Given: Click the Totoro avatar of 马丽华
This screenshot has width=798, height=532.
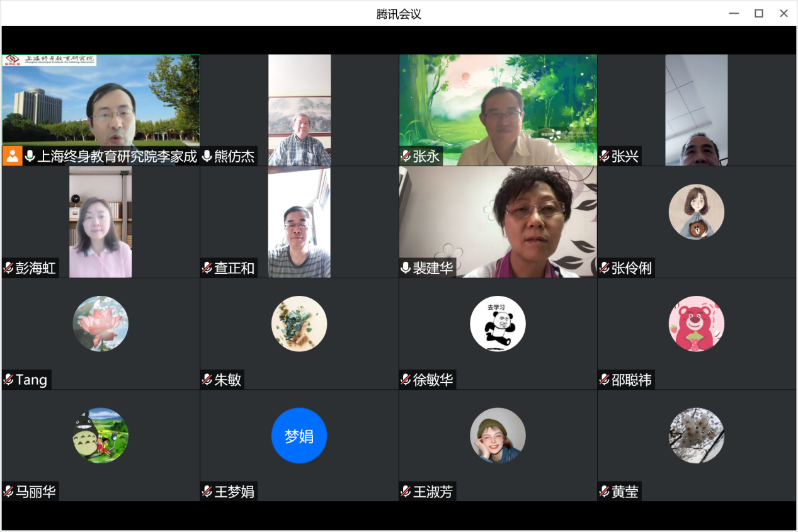Looking at the screenshot, I should click(x=101, y=435).
